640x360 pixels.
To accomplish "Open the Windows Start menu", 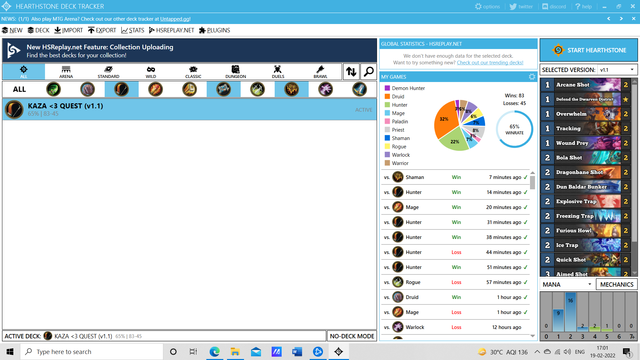I will 10,351.
